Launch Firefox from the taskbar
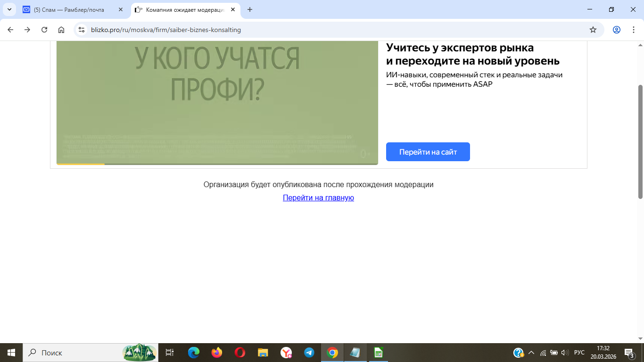This screenshot has height=362, width=644. click(x=217, y=353)
